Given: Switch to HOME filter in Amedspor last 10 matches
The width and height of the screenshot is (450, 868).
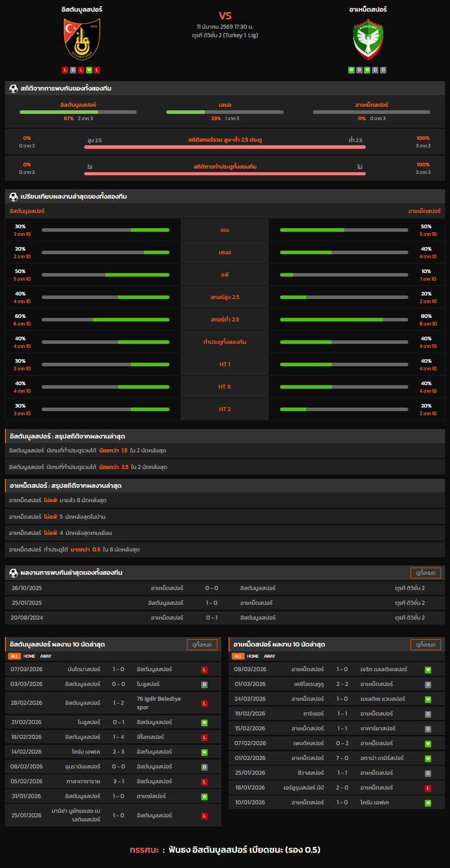Looking at the screenshot, I should [x=253, y=656].
